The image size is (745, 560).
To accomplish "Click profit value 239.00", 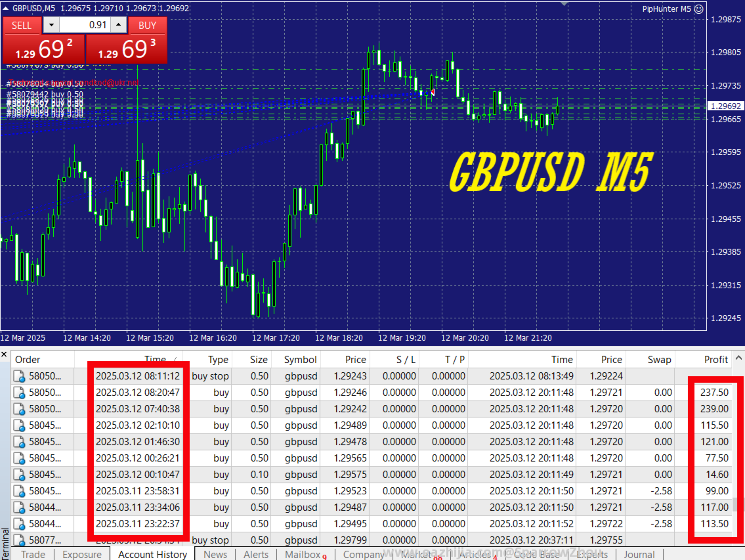I will coord(714,409).
